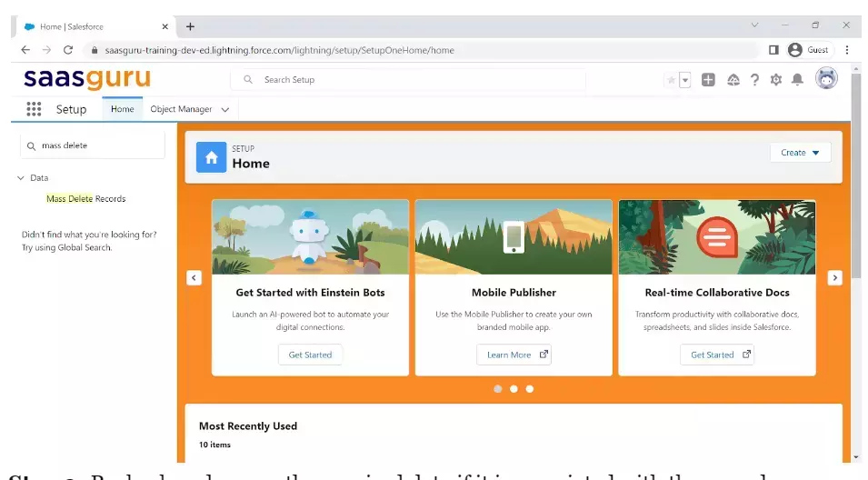Select the second carousel dot
This screenshot has width=868, height=480.
pos(514,389)
